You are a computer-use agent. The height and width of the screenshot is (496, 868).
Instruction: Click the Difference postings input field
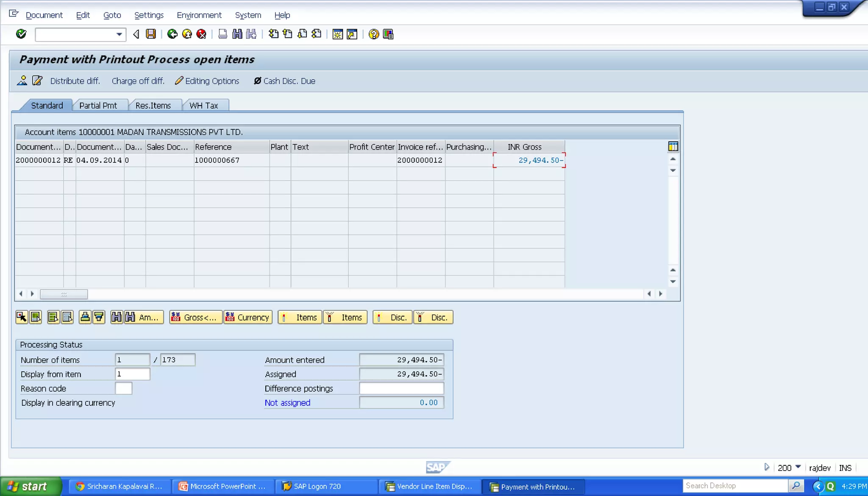401,388
